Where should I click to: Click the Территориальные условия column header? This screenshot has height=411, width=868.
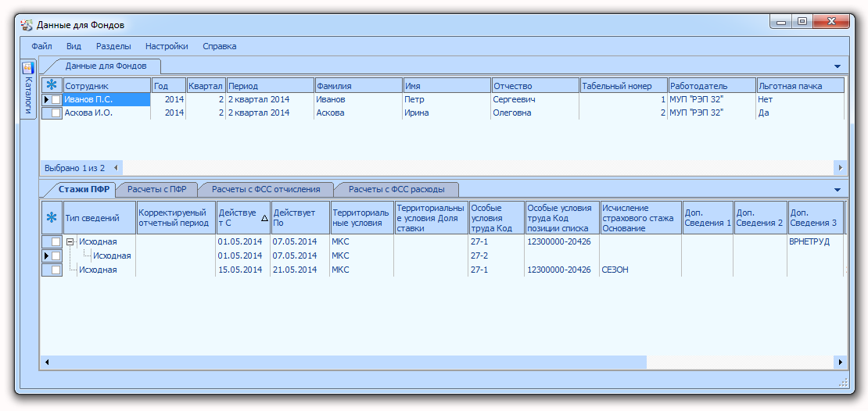pos(362,218)
